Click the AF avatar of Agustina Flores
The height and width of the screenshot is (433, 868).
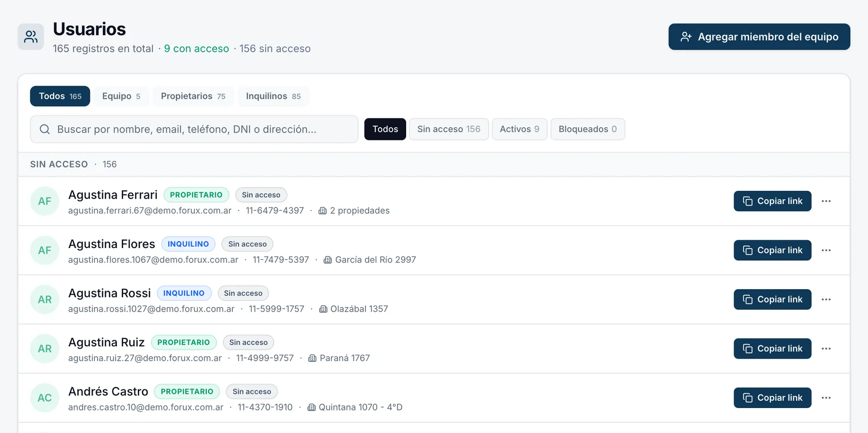click(x=45, y=250)
